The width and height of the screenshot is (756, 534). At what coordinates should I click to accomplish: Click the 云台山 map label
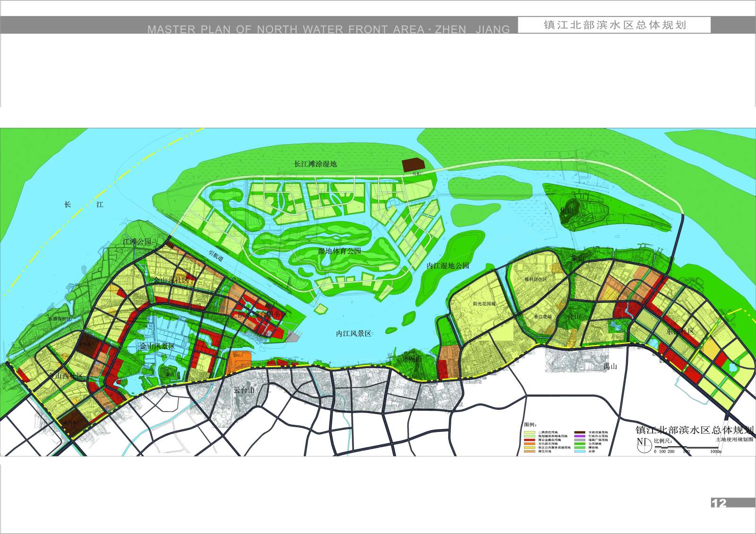(244, 391)
